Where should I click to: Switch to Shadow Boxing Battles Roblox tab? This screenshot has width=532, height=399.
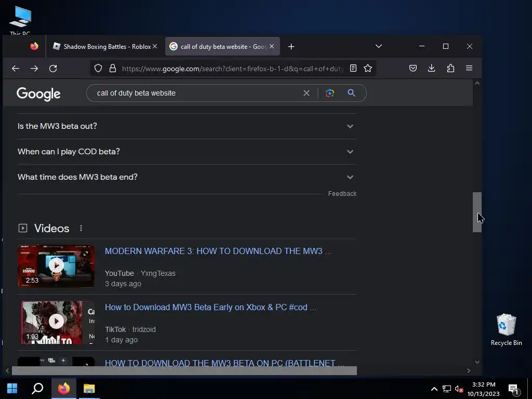click(x=106, y=46)
